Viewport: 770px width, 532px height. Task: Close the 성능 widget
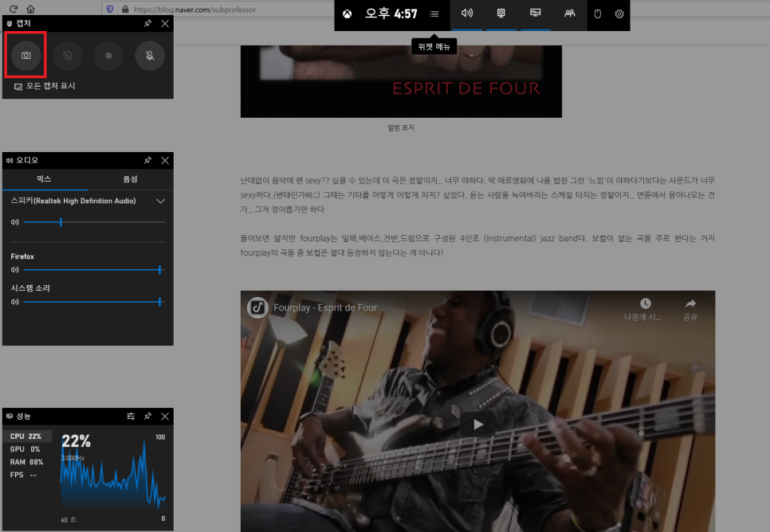point(165,417)
